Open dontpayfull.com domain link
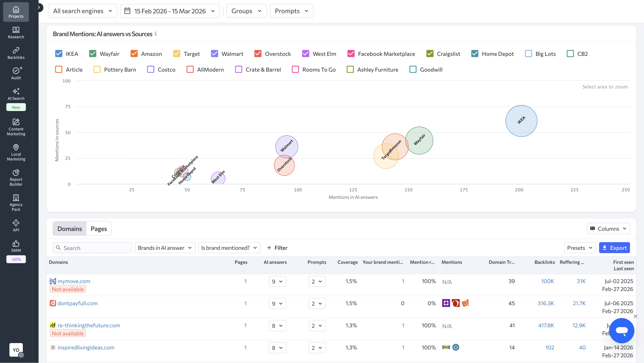 [77, 303]
